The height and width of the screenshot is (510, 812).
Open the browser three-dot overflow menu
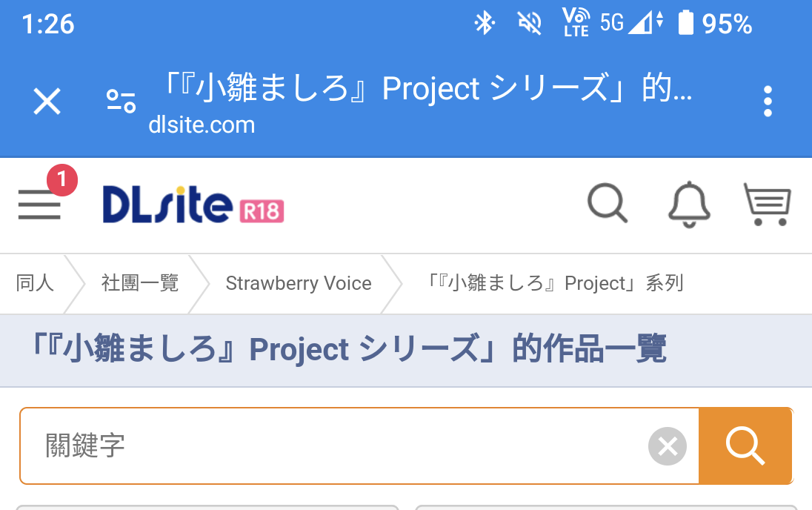[x=768, y=101]
